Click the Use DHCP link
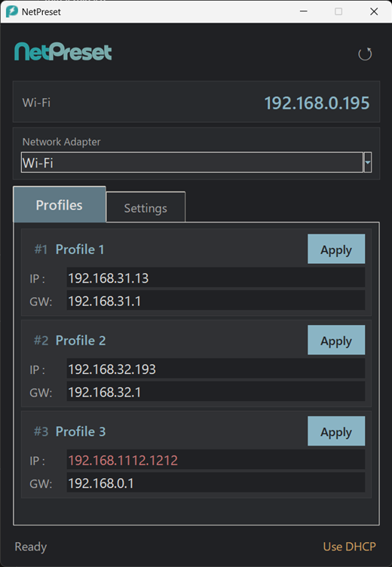 (x=349, y=547)
